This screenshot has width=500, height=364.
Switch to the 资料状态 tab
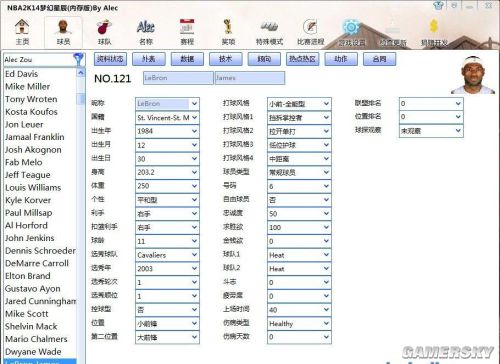click(x=110, y=59)
